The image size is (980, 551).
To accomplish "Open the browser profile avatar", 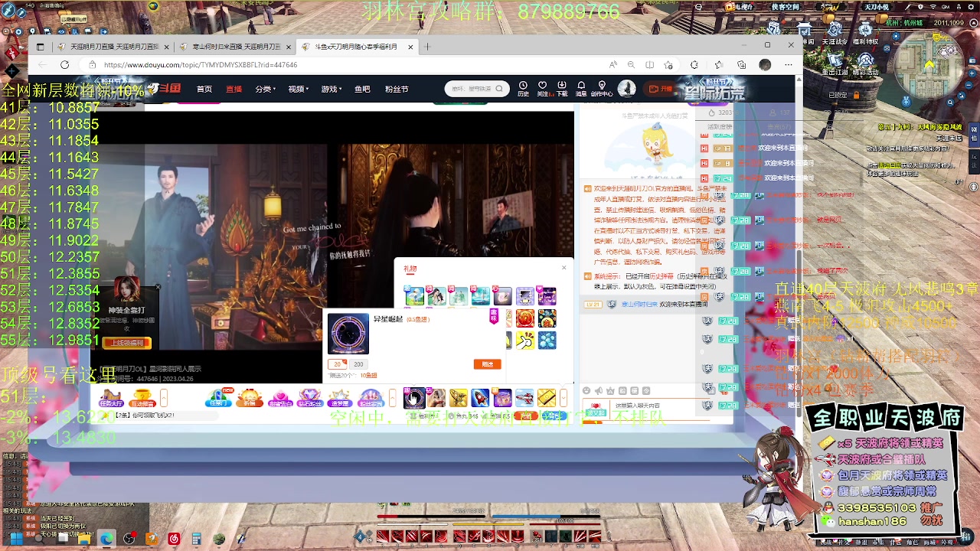I will (764, 65).
